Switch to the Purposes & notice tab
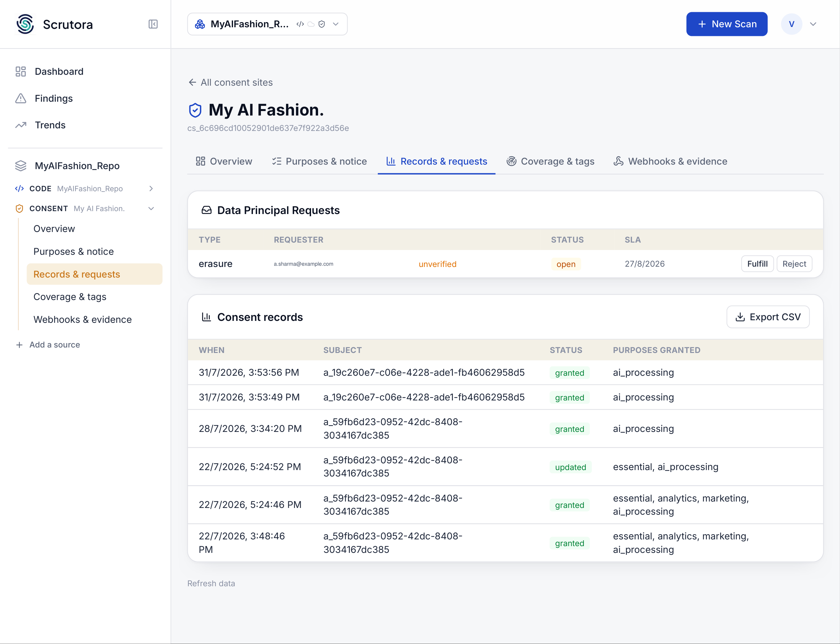 coord(319,161)
